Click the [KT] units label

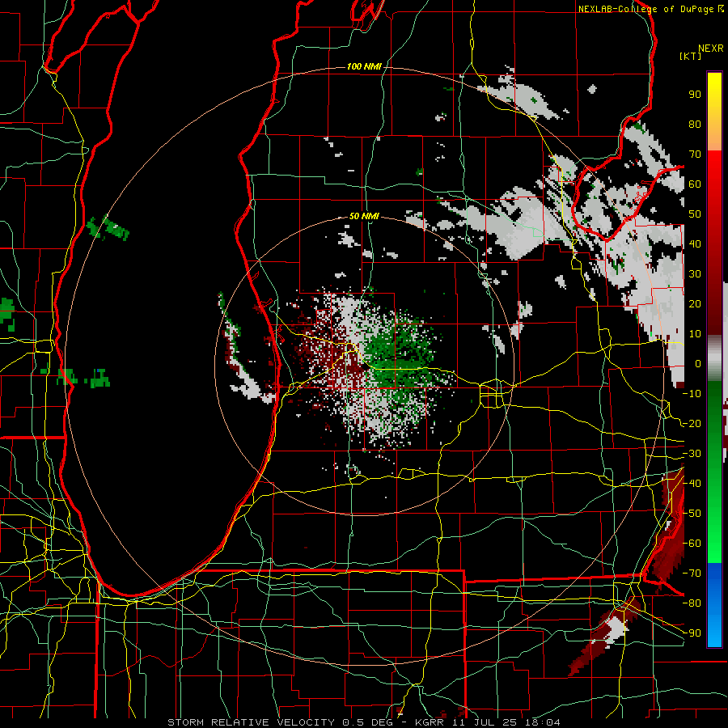tap(691, 56)
